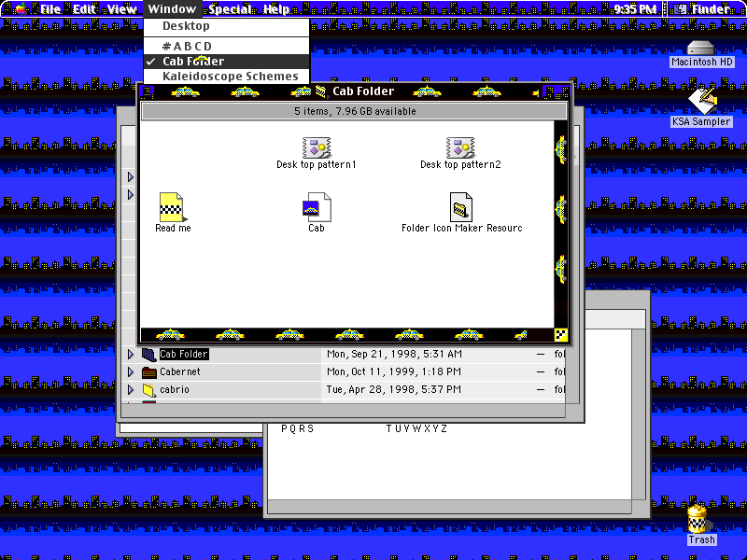Select the Read me document icon

(x=172, y=206)
